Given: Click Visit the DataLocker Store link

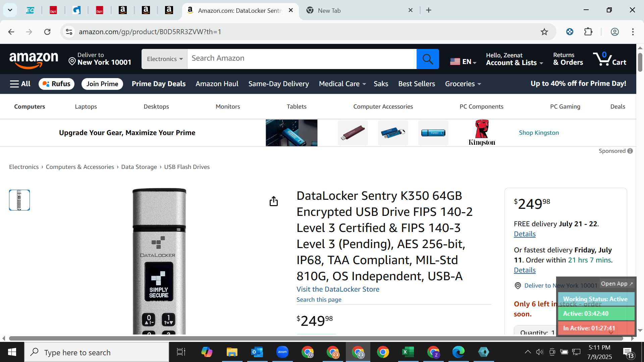Looking at the screenshot, I should [x=338, y=289].
